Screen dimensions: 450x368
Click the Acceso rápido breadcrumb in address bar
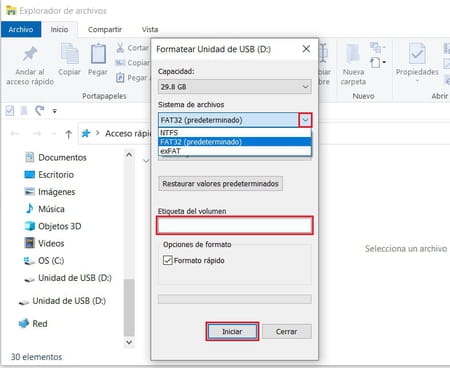128,134
